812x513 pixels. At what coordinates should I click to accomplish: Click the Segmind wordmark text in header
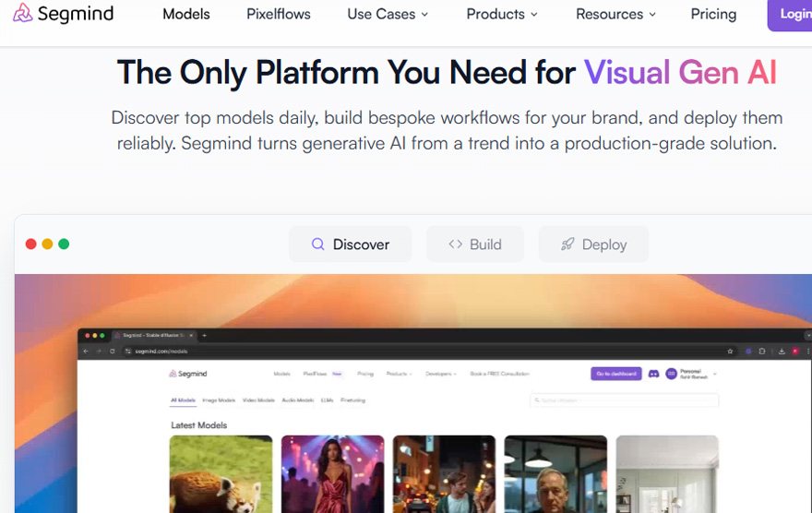(76, 14)
